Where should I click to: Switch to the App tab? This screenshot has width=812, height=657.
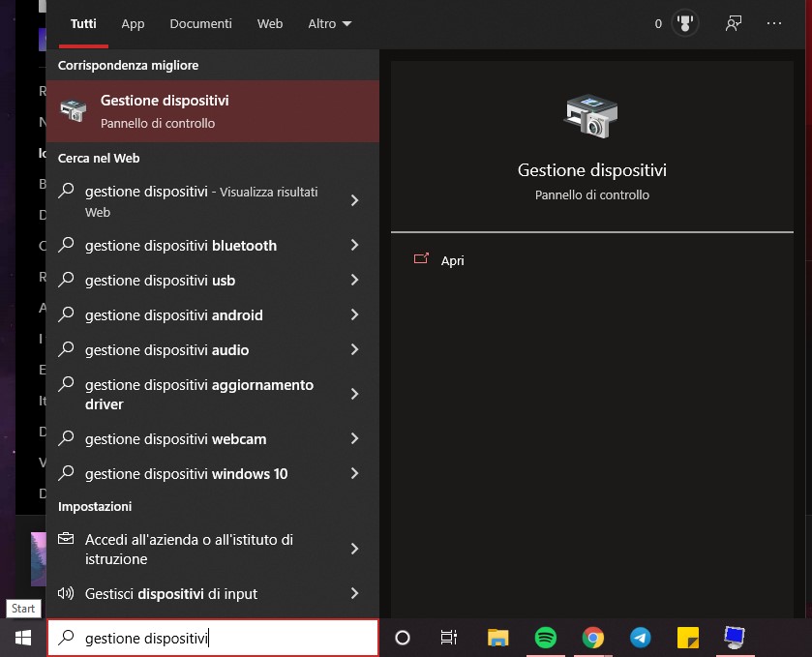coord(133,24)
